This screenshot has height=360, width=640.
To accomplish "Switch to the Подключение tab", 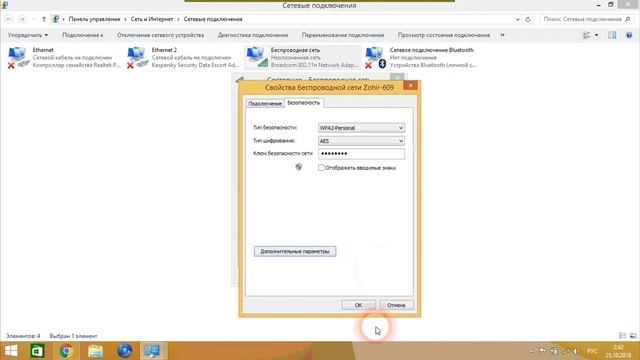I will 265,104.
